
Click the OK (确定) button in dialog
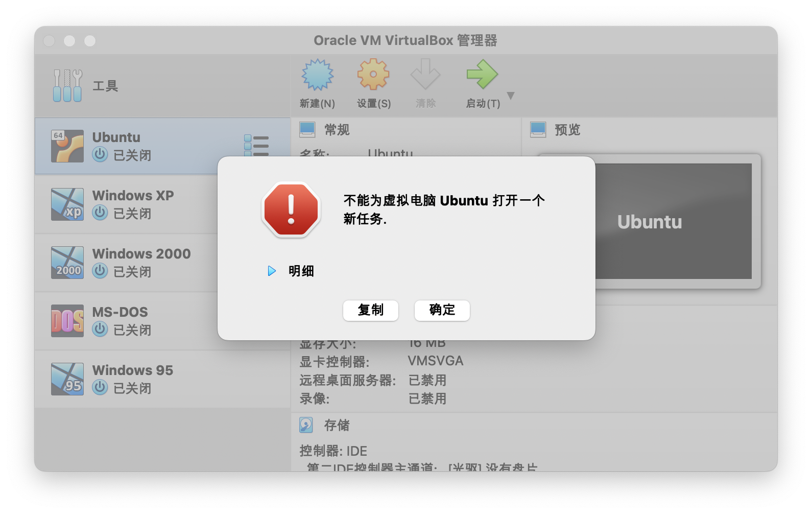click(442, 310)
